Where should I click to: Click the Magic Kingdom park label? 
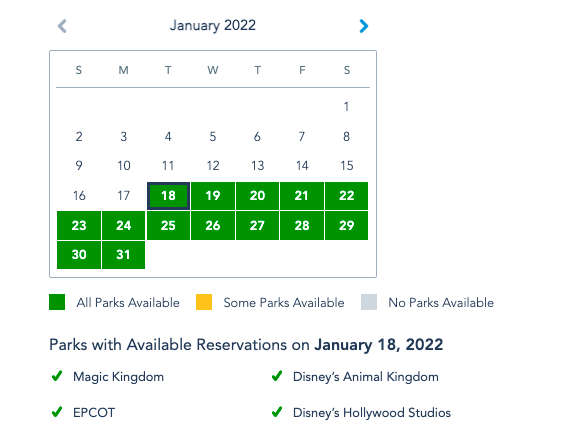click(x=118, y=377)
